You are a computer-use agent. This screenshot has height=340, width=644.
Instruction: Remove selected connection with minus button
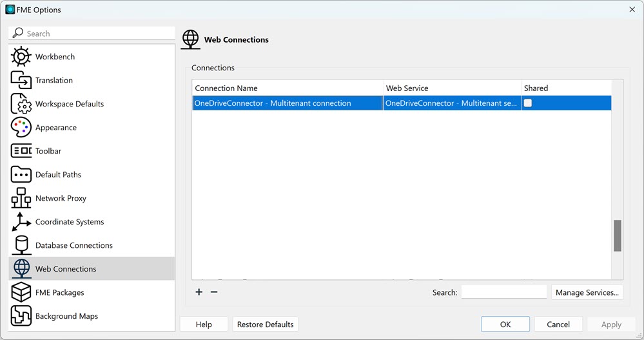214,292
